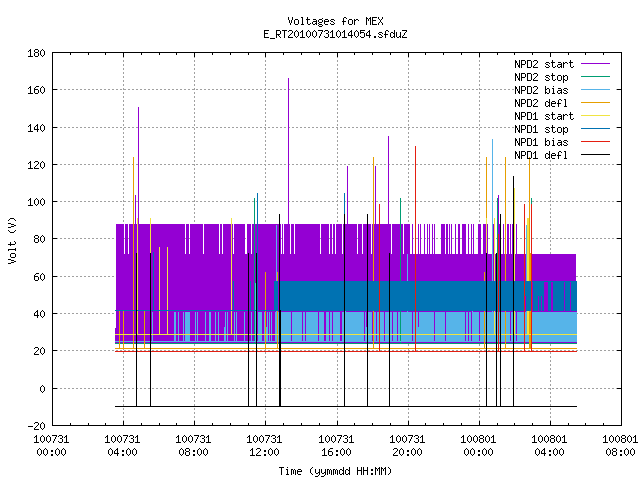Click the 'NPD1 defl' legend label
640x480 pixels.
point(541,155)
